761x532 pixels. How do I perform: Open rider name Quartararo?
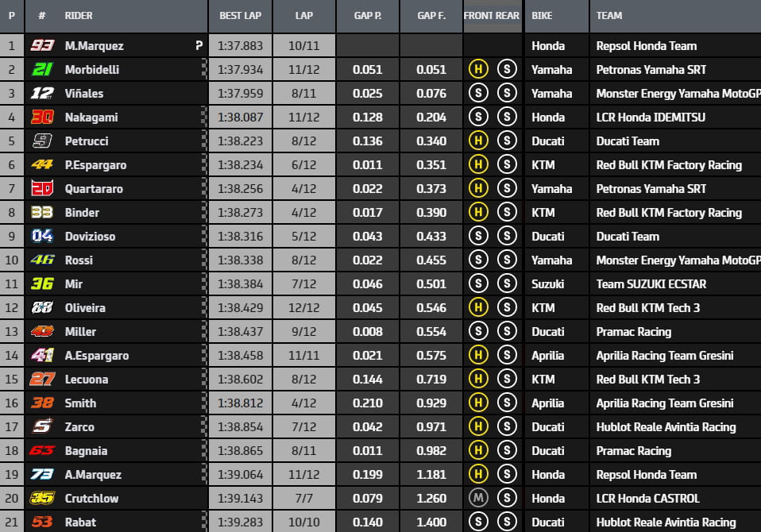94,189
